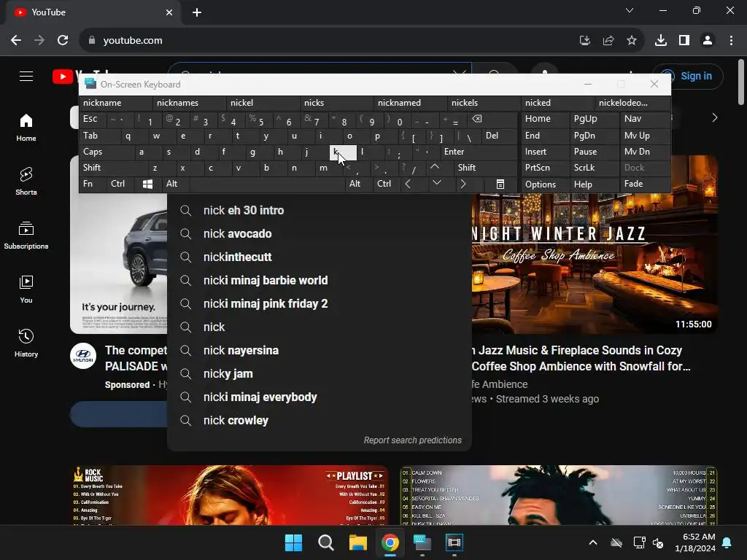Open a new browser tab
The height and width of the screenshot is (560, 747).
click(x=197, y=12)
